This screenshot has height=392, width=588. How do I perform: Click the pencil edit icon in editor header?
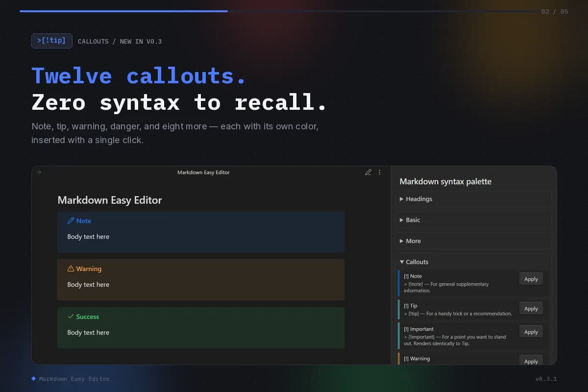pos(368,172)
